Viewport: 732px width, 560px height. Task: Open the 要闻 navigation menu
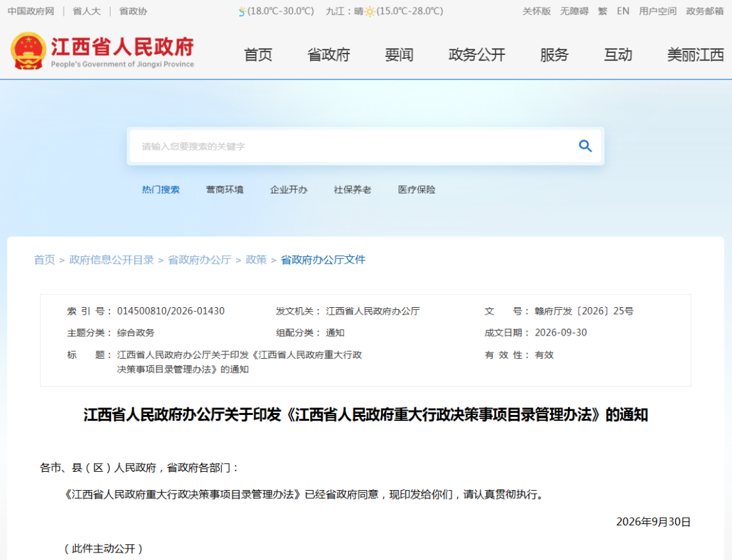click(x=399, y=55)
